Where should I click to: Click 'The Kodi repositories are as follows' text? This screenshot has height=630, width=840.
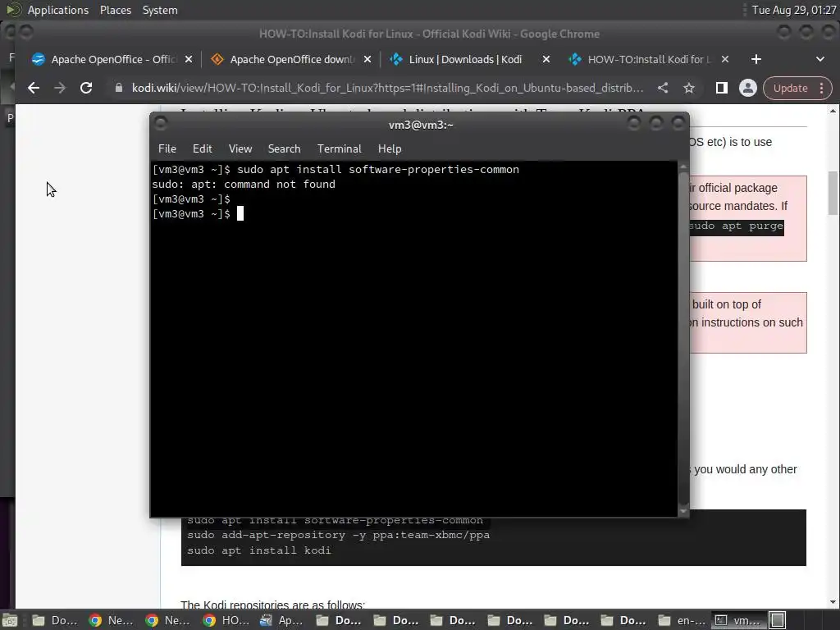click(x=272, y=605)
